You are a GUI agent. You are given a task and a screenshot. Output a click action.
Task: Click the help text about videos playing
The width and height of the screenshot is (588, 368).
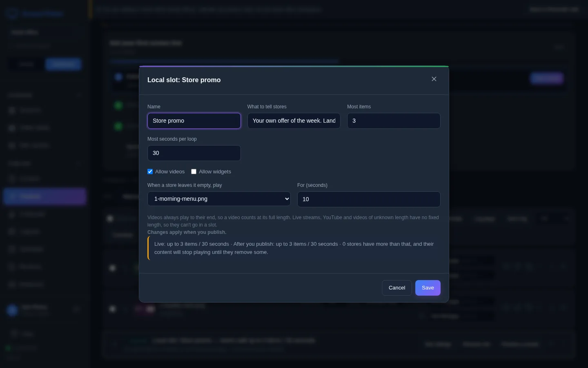[293, 221]
